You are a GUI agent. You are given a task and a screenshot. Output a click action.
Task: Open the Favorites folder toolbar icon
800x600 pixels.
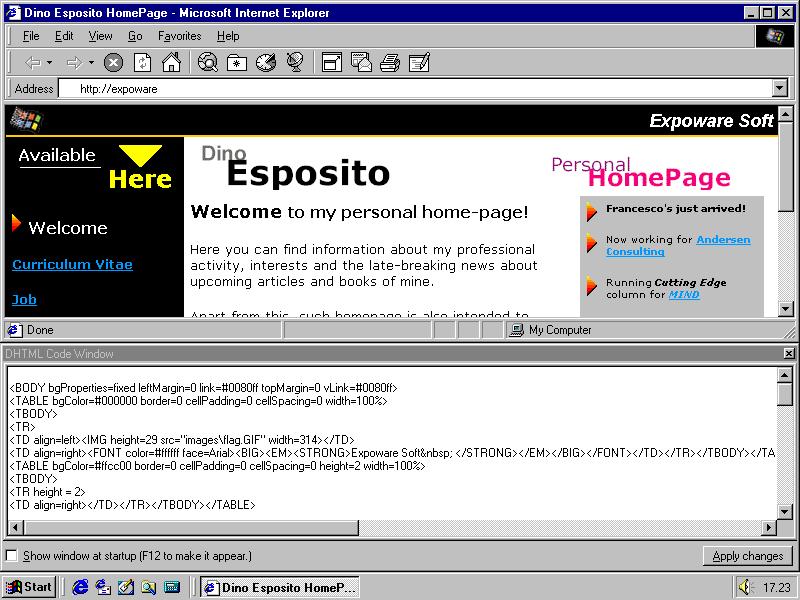pyautogui.click(x=237, y=63)
